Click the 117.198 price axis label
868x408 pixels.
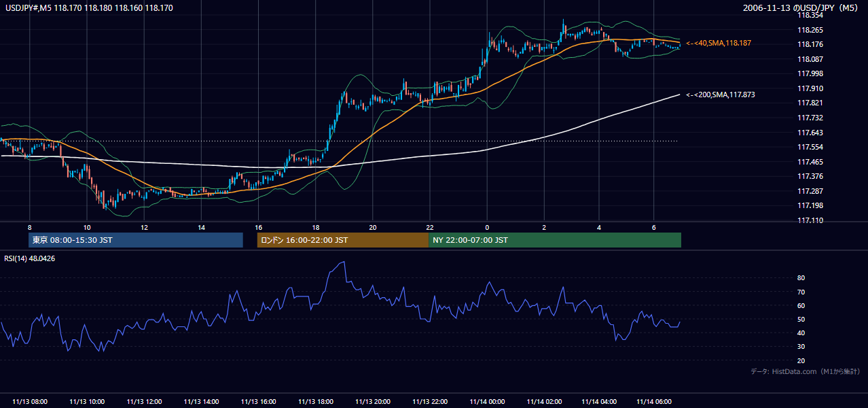(810, 205)
